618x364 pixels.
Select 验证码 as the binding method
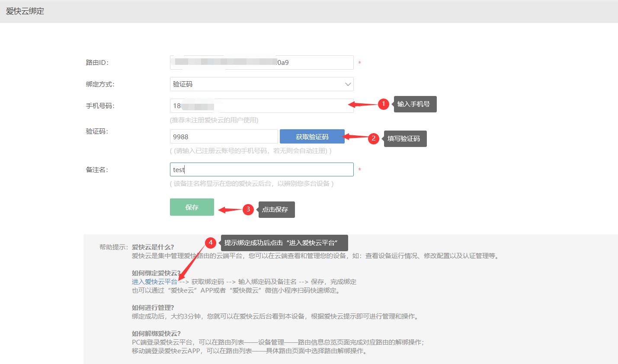tap(261, 84)
